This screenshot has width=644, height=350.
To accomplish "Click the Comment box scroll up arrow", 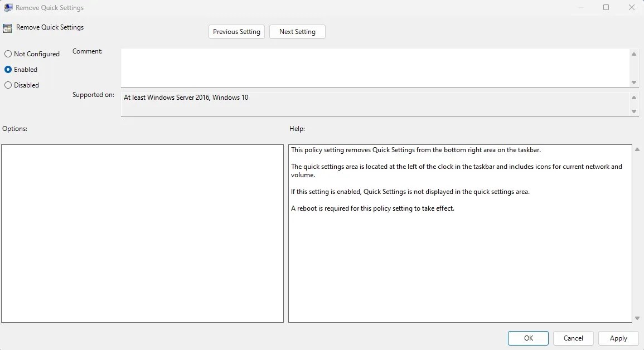I will pyautogui.click(x=634, y=54).
